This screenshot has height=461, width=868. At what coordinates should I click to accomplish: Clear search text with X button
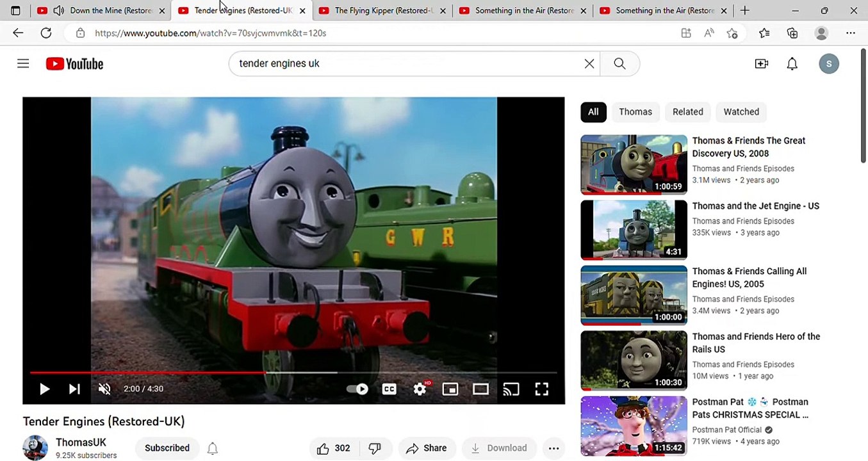click(589, 63)
